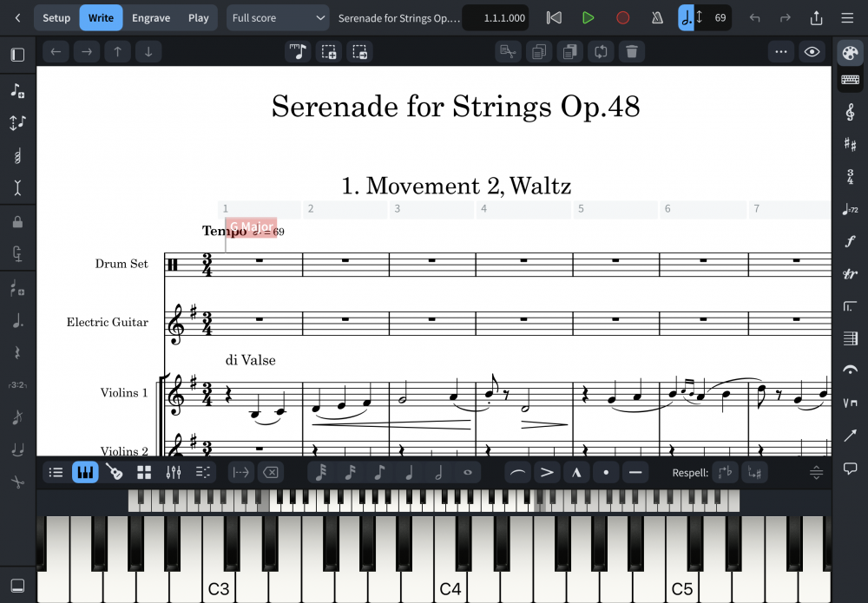The width and height of the screenshot is (868, 603).
Task: Open the mixer panel
Action: tap(174, 473)
